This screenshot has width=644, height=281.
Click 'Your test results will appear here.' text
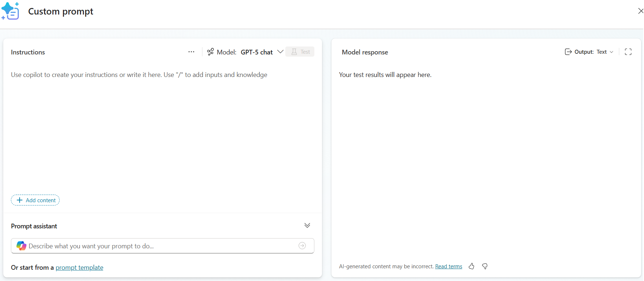(385, 75)
